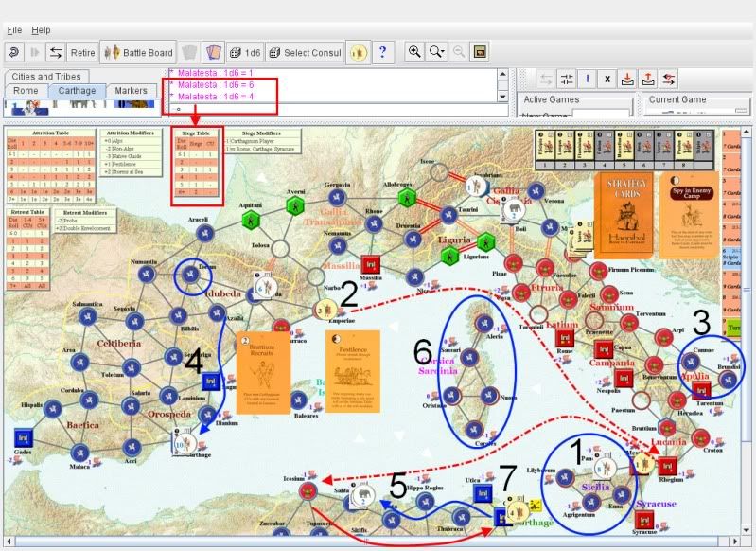Click the Balearic Islands Baleares space
Image resolution: width=756 pixels, height=551 pixels.
298,400
